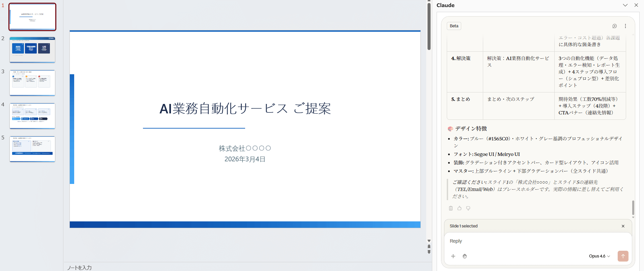The width and height of the screenshot is (644, 271).
Task: Open the three-dot more options menu
Action: [x=625, y=26]
